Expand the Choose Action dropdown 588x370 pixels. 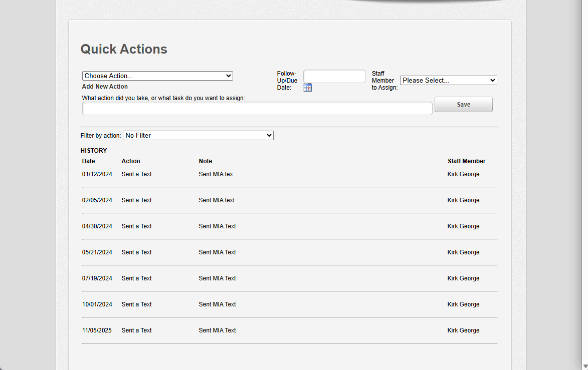pyautogui.click(x=157, y=76)
